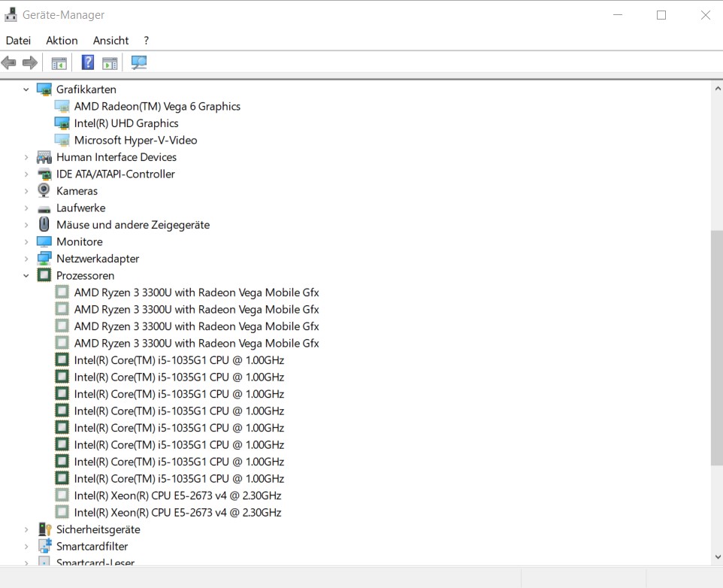The image size is (723, 588).
Task: Select Microsoft Hyper-V-Video entry
Action: pyautogui.click(x=135, y=140)
